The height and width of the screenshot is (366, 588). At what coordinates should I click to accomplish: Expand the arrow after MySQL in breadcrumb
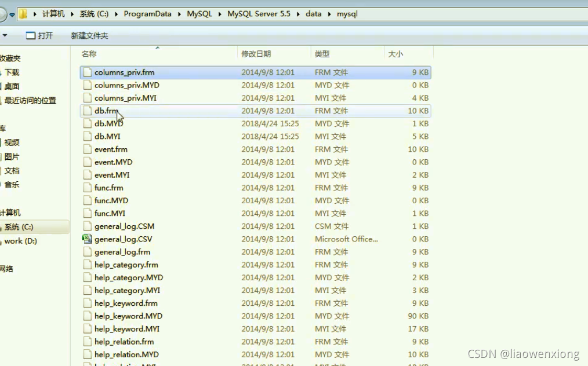coord(219,14)
